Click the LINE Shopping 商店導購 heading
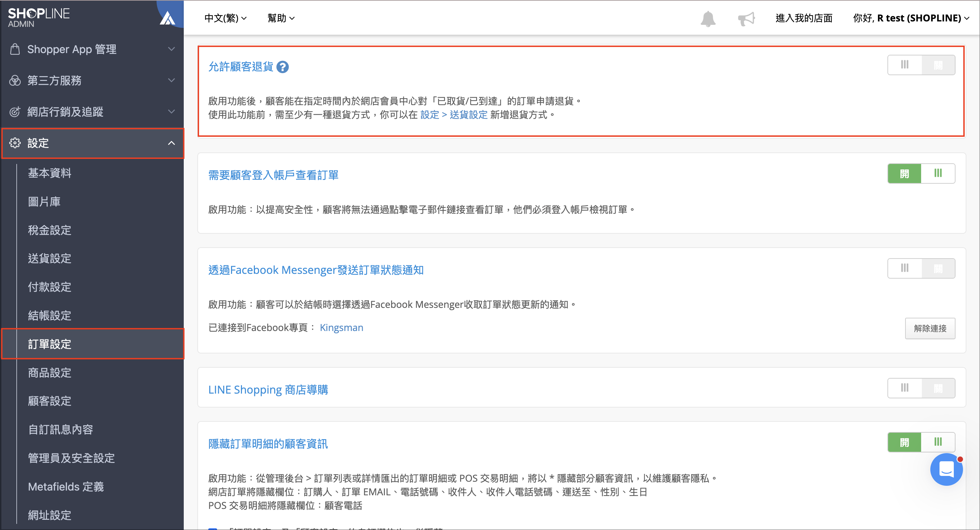 pos(268,390)
